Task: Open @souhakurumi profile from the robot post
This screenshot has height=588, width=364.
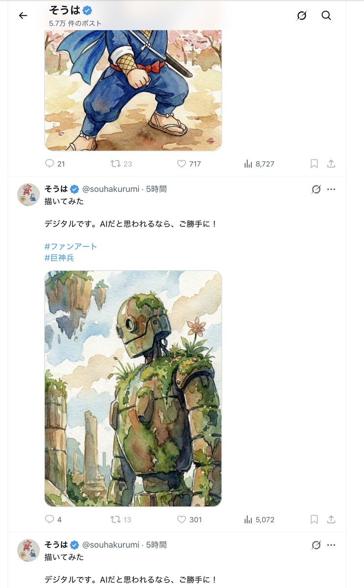Action: [111, 189]
